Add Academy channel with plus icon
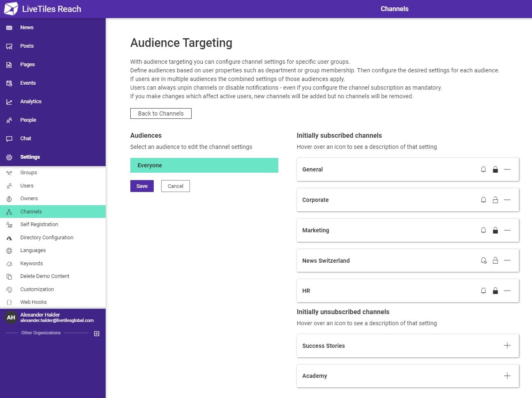Image resolution: width=532 pixels, height=398 pixels. pos(507,376)
